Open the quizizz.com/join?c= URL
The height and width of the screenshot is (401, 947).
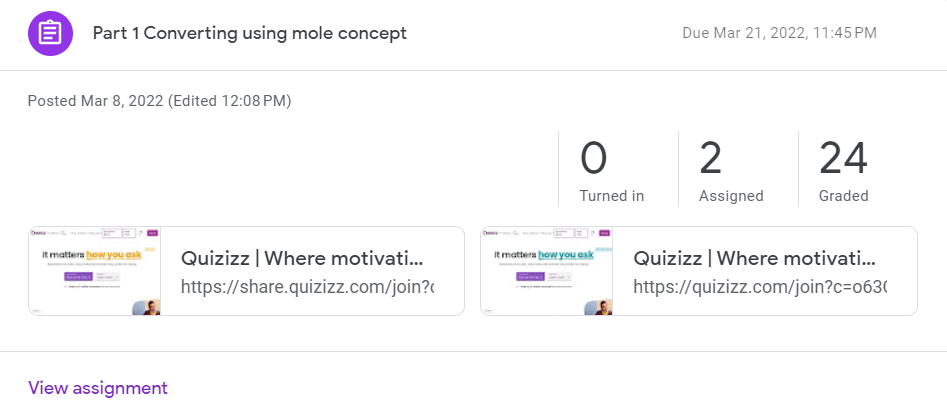pyautogui.click(x=760, y=288)
